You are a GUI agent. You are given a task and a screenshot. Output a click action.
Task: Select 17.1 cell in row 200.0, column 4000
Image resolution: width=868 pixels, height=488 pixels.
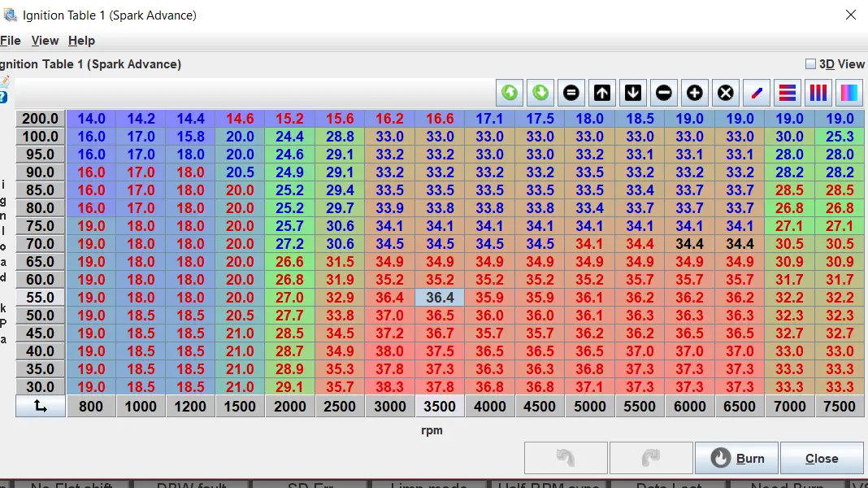(x=489, y=119)
